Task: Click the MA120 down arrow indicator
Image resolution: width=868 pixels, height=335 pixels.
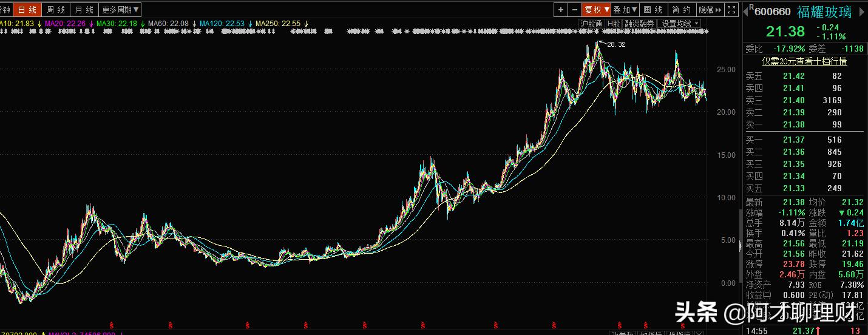Action: [249, 24]
